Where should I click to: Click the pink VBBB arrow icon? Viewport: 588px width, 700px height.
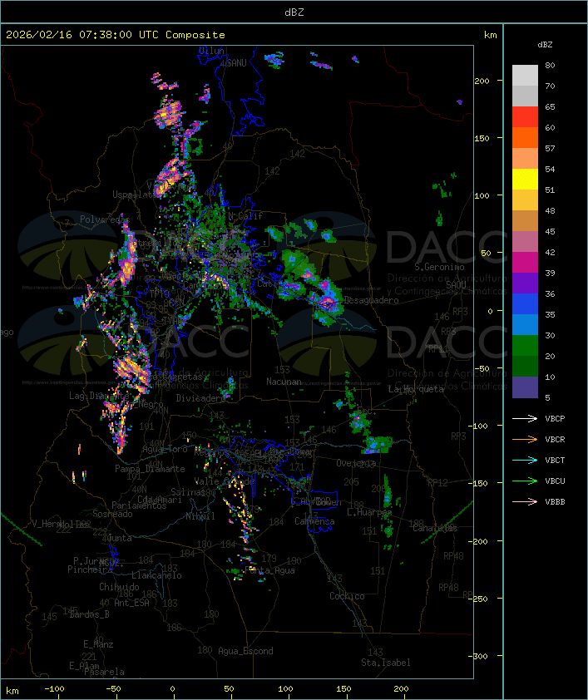[525, 502]
